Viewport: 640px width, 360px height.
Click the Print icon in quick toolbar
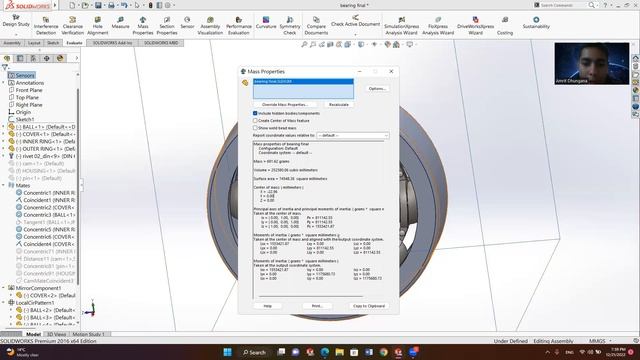[x=111, y=5]
